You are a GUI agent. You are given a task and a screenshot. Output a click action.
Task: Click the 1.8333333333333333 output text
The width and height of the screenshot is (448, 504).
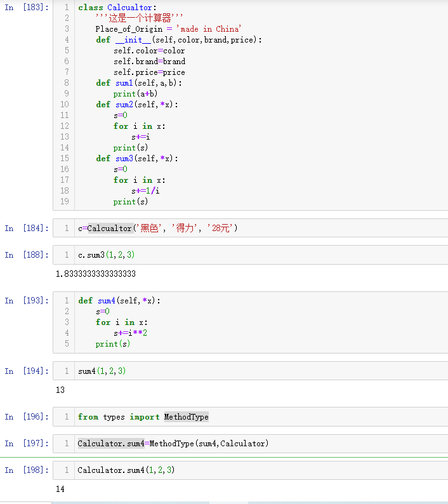pyautogui.click(x=96, y=274)
